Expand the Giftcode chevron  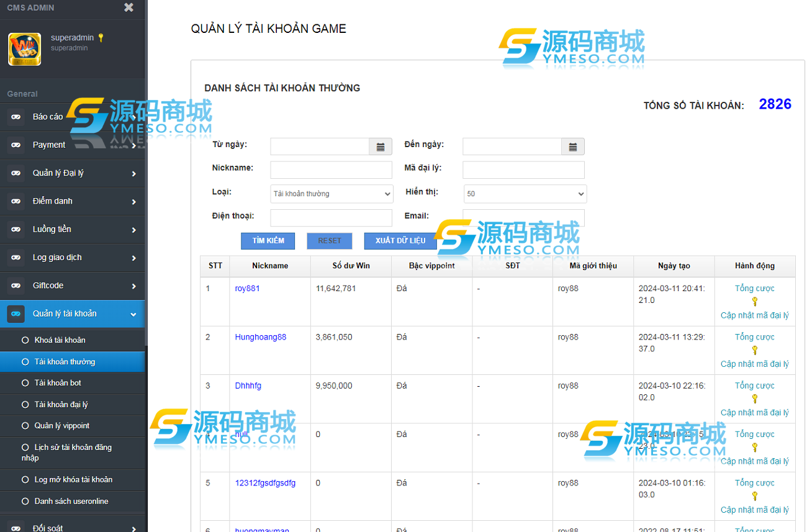(x=133, y=286)
